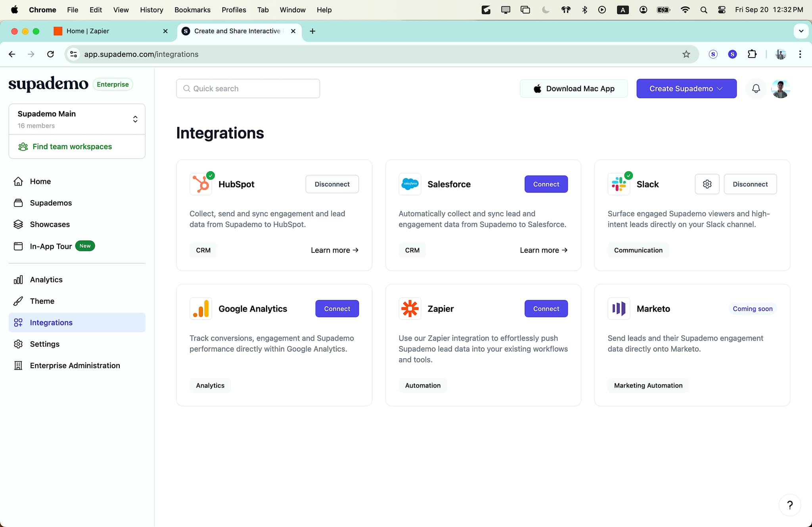Viewport: 812px width, 527px height.
Task: Open Enterprise Administration in the sidebar
Action: coord(77,365)
